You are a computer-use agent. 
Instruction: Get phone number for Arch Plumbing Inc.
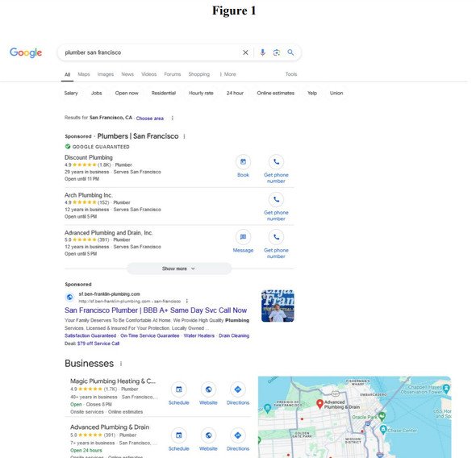pyautogui.click(x=276, y=200)
